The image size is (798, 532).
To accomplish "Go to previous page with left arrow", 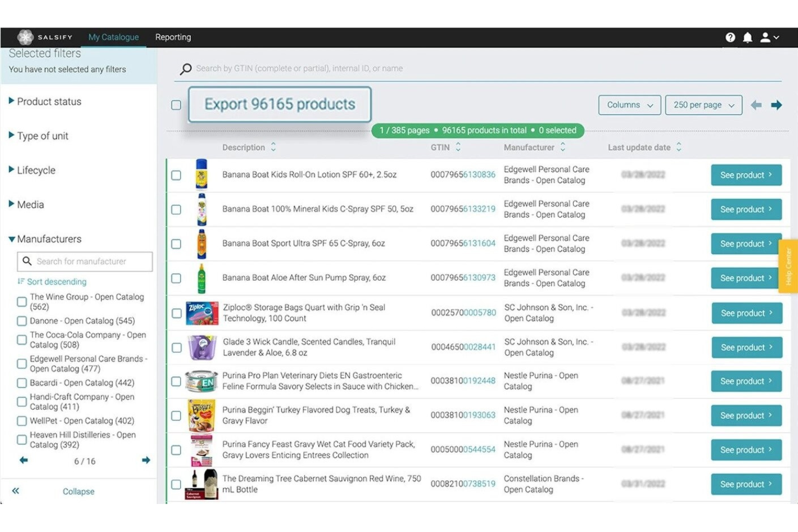I will coord(756,105).
